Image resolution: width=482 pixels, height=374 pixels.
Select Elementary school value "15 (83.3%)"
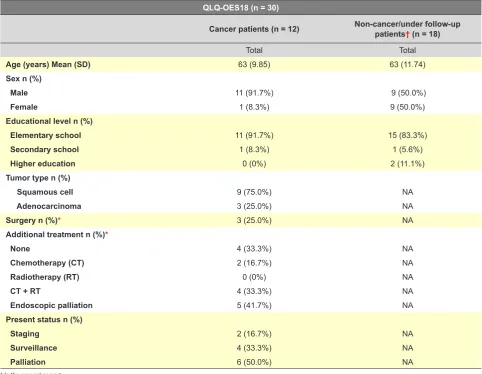(407, 135)
